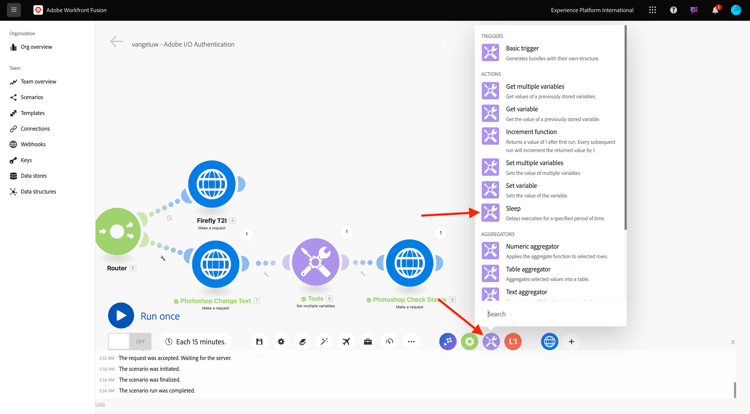
Task: Choose Text aggregator
Action: coord(550,294)
